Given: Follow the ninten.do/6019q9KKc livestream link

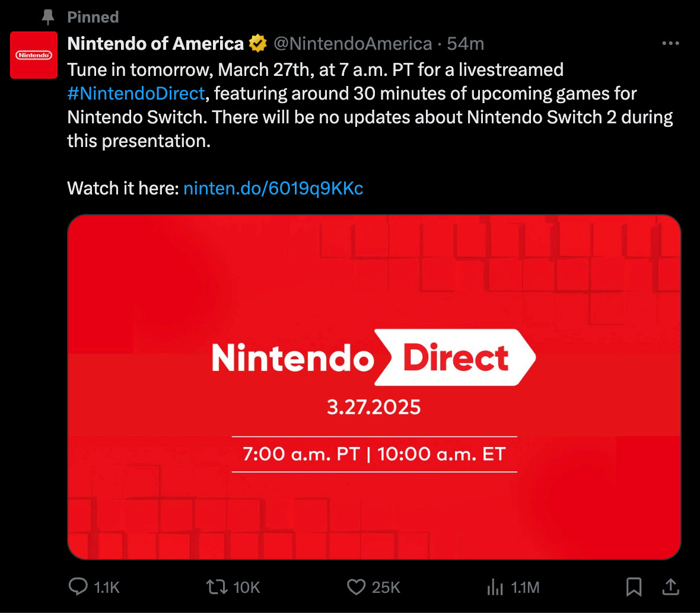Looking at the screenshot, I should (273, 188).
